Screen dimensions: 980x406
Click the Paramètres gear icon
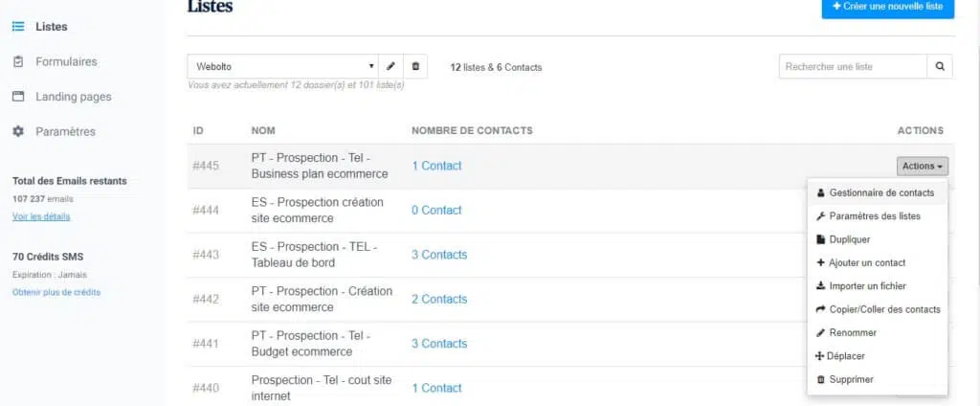pos(17,131)
